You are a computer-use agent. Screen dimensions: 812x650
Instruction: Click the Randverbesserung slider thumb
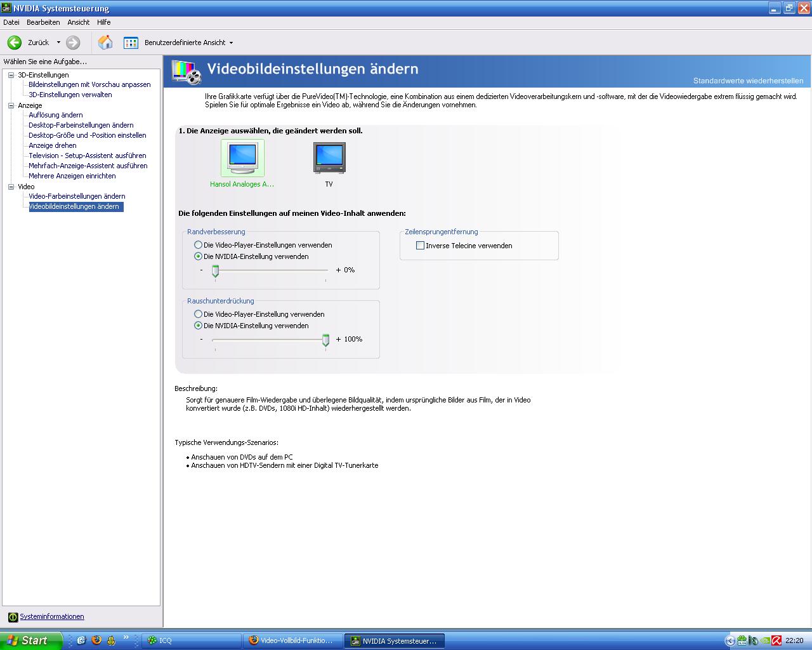tap(216, 271)
